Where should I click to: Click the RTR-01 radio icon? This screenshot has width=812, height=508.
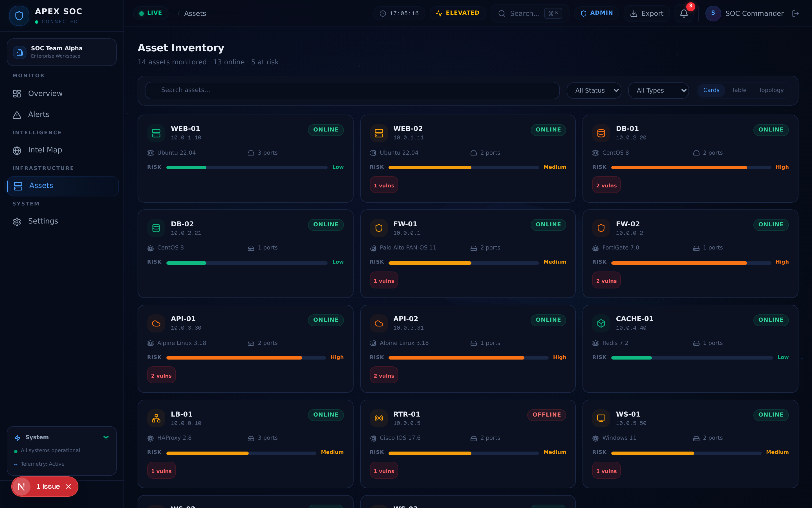pos(379,418)
